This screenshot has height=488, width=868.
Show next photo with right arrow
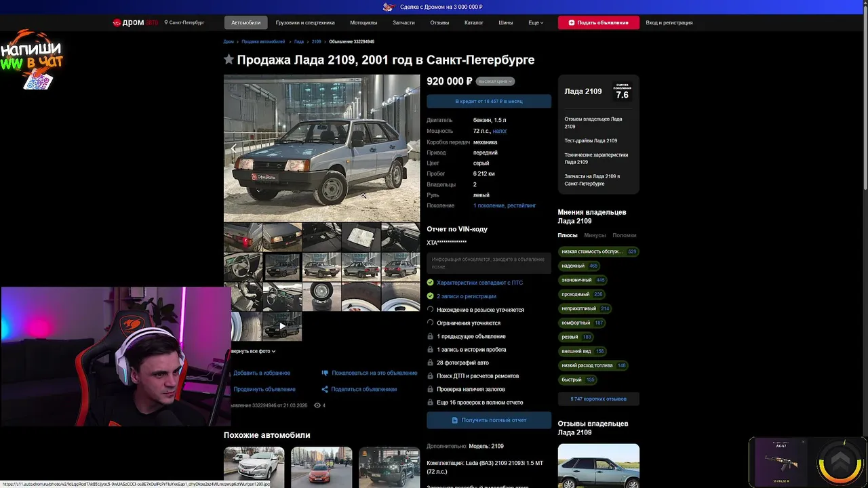[x=410, y=148]
